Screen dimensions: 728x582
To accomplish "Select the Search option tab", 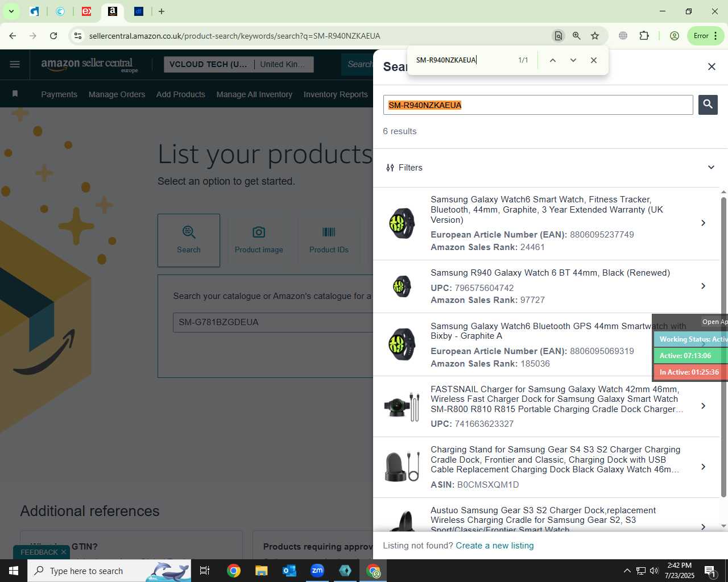I will click(x=189, y=240).
